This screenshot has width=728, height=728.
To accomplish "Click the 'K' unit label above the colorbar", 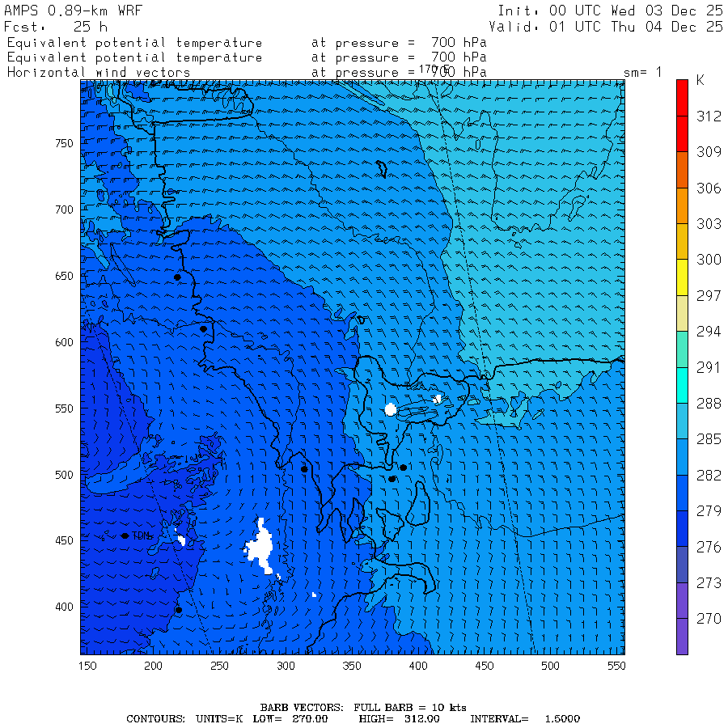I will point(700,80).
